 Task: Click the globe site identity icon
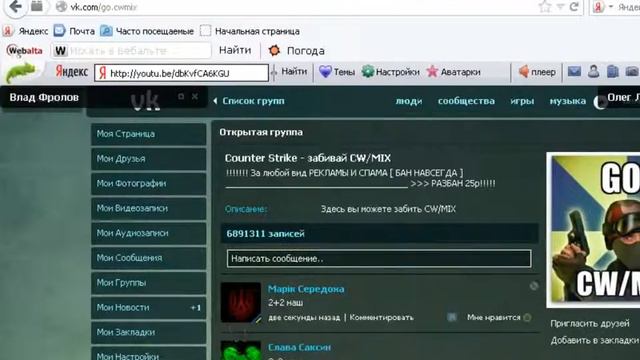tap(61, 7)
